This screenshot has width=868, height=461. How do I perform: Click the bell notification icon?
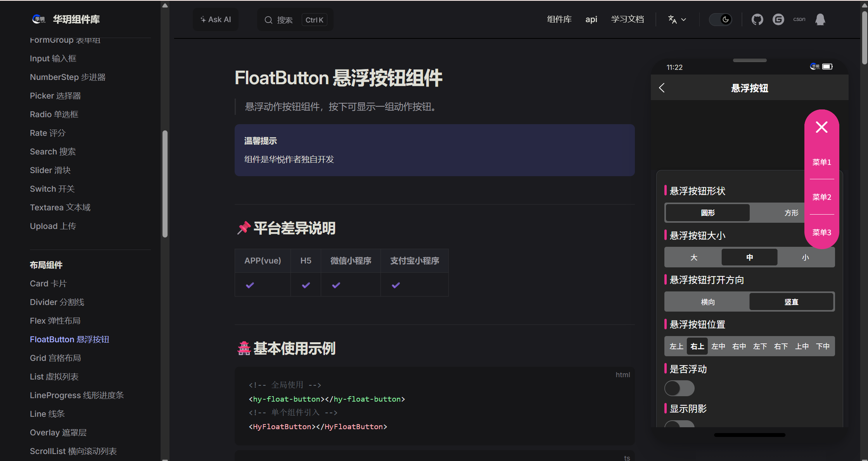coord(820,19)
